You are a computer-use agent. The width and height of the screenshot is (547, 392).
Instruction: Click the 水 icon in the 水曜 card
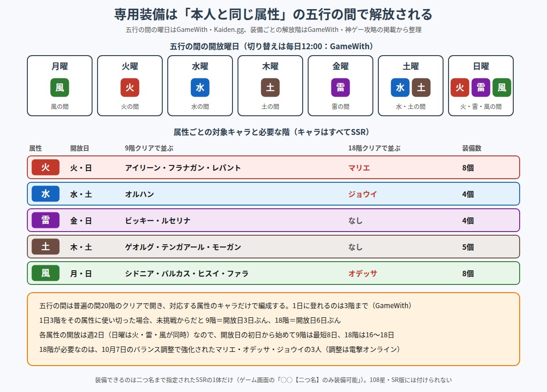(x=200, y=88)
